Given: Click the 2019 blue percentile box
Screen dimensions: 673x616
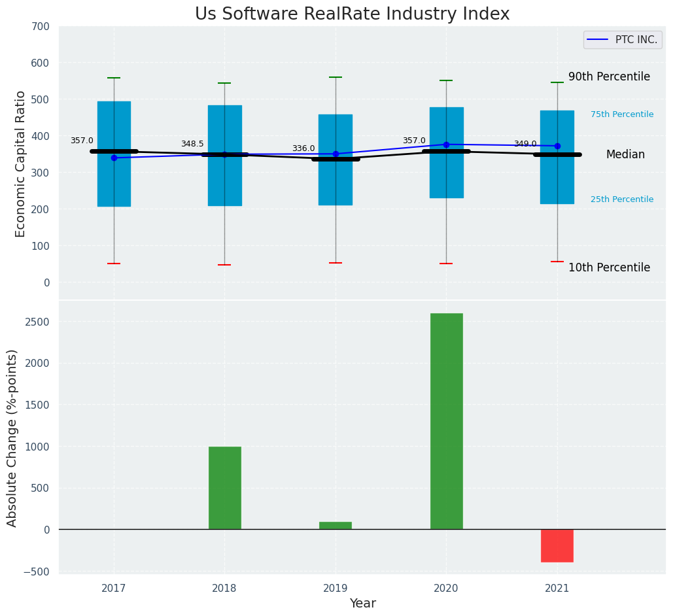Looking at the screenshot, I should click(336, 160).
